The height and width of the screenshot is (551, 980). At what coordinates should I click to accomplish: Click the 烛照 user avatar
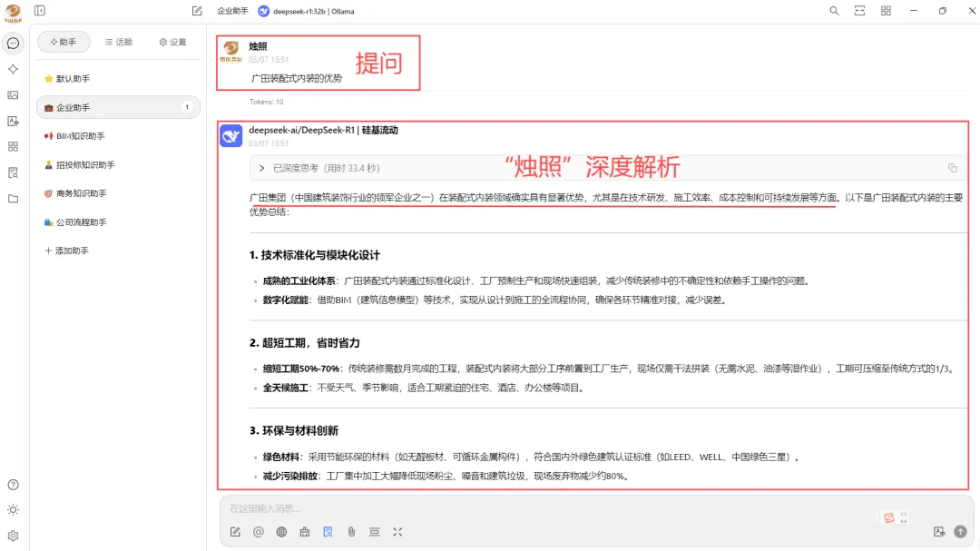231,51
